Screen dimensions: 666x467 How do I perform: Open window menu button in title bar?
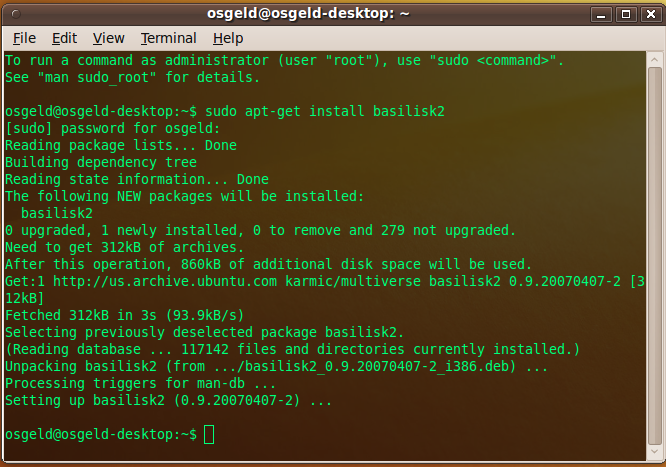click(x=16, y=14)
